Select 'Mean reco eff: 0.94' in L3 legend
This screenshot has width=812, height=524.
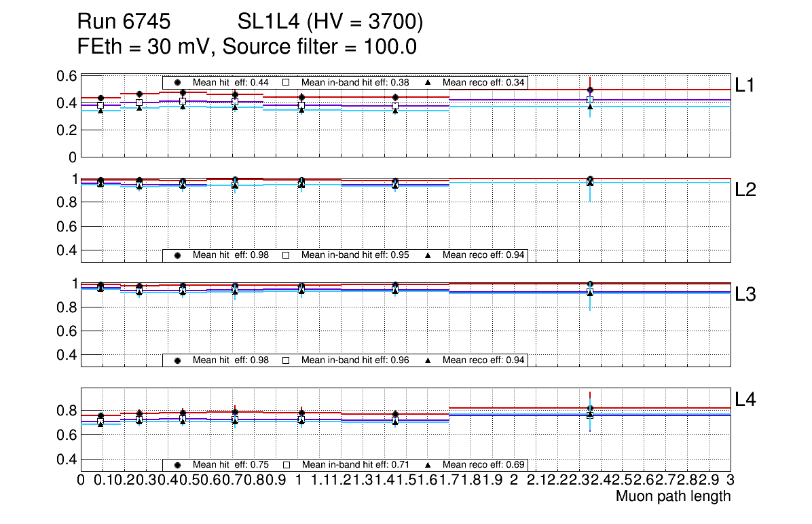pos(483,360)
